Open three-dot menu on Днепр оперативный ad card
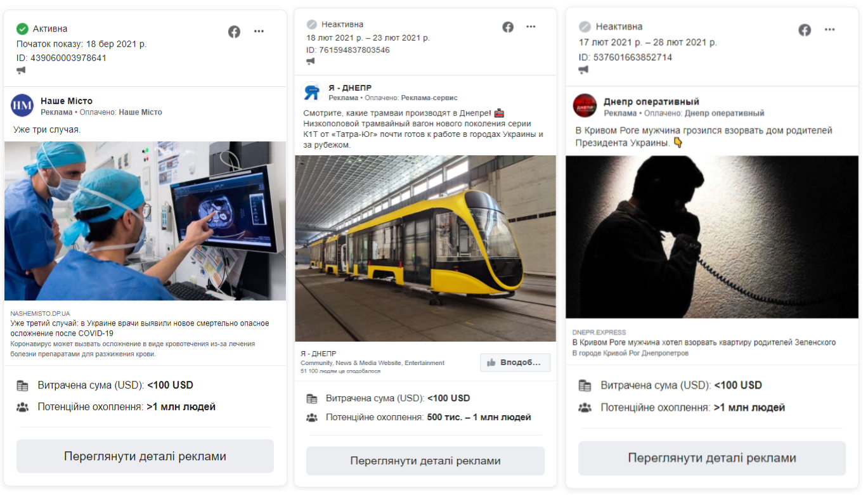868x495 pixels. coord(829,30)
